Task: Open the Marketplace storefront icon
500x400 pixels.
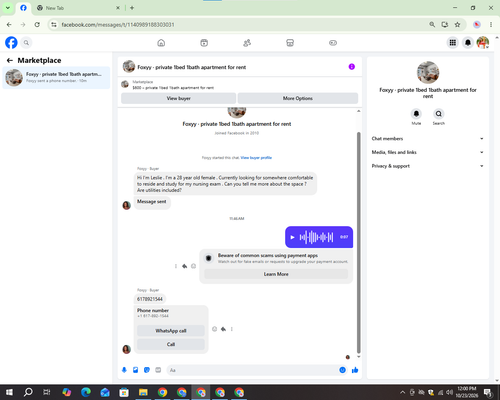Action: 290,43
